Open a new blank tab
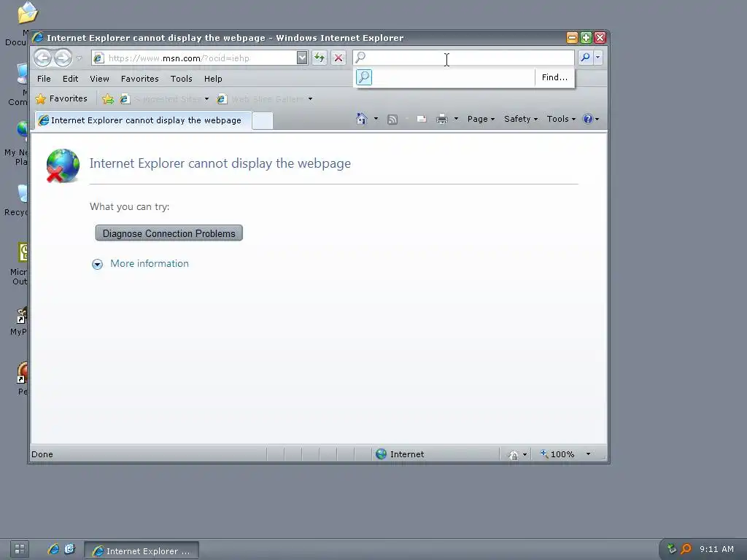The width and height of the screenshot is (747, 560). coord(263,121)
